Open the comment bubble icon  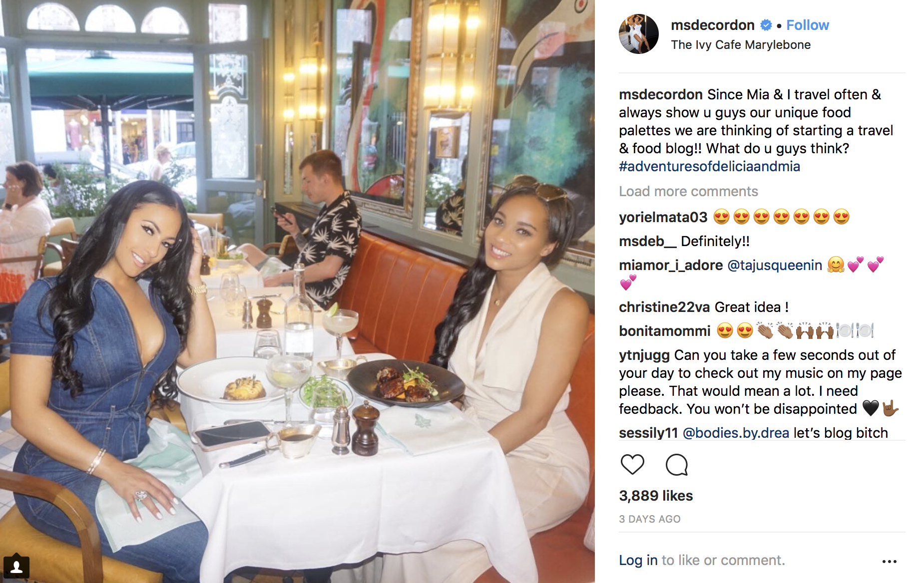[x=677, y=465]
